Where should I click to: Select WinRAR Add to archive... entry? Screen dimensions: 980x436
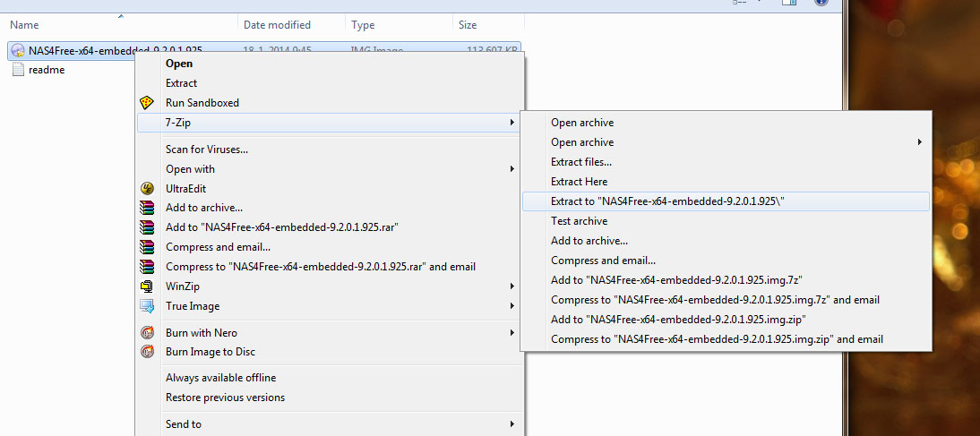(204, 208)
